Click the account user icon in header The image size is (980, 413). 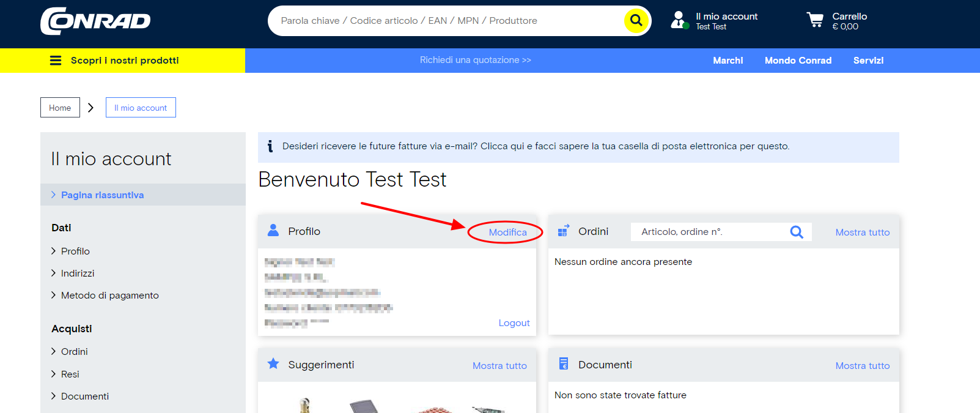(679, 20)
